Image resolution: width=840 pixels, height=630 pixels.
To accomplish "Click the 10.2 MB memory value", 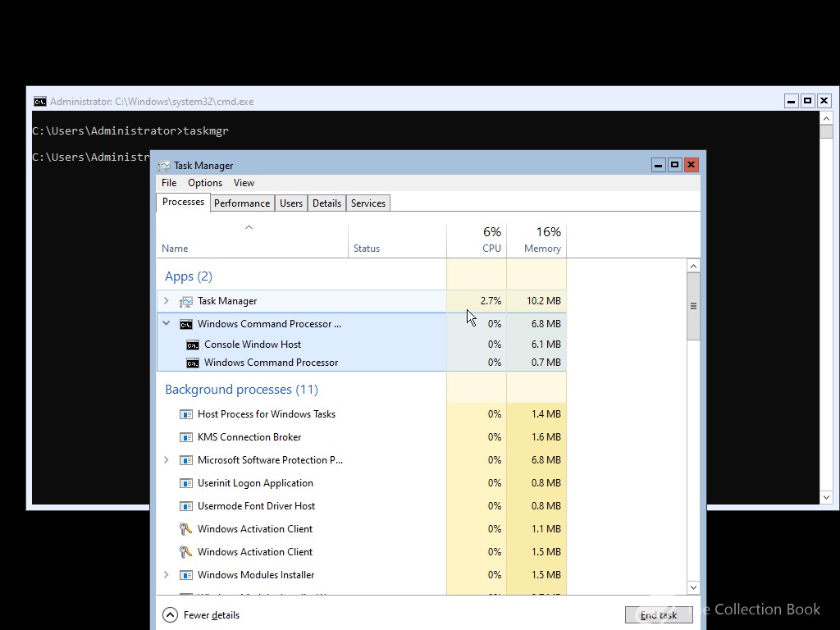I will pos(544,301).
